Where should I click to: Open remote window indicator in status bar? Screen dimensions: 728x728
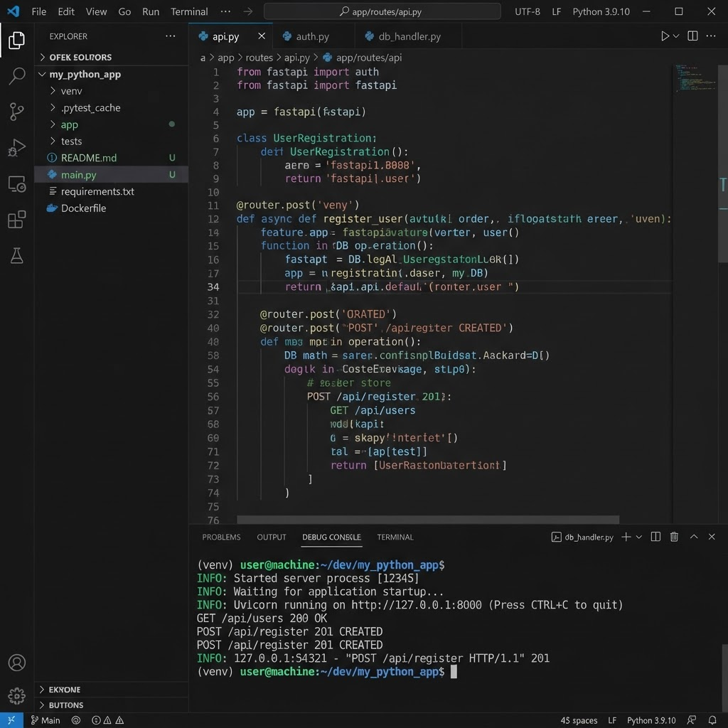pyautogui.click(x=11, y=720)
